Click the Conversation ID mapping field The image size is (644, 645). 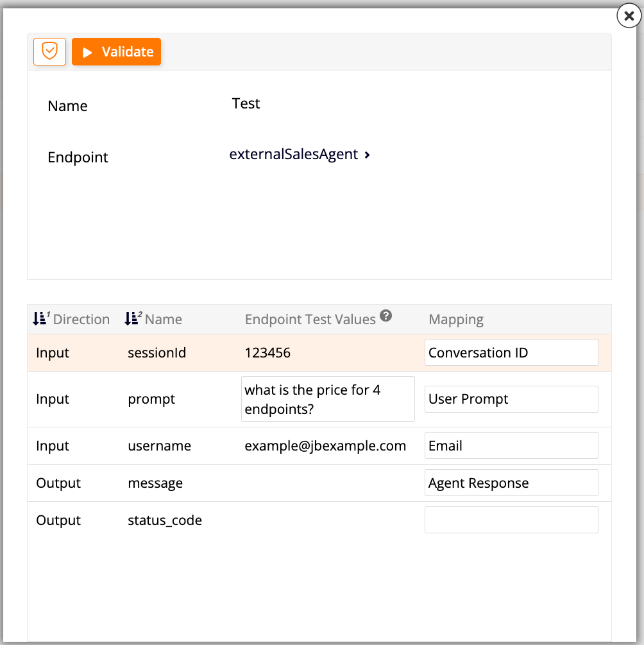click(x=511, y=352)
